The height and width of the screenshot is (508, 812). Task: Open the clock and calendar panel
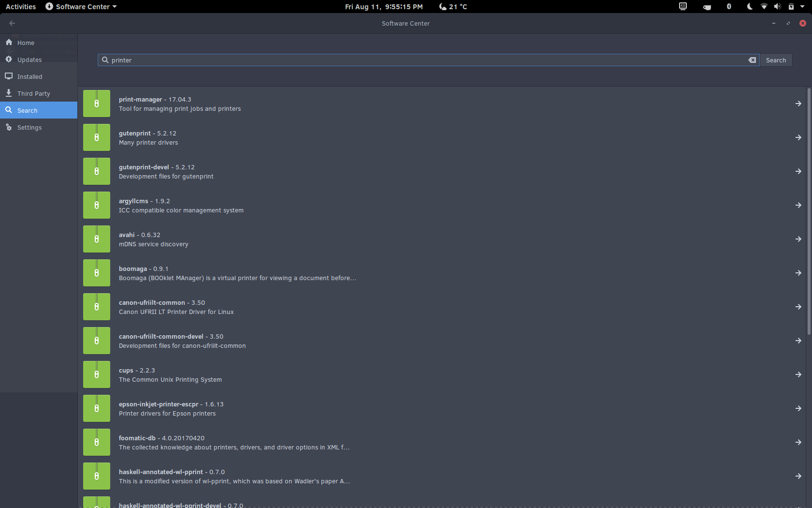pyautogui.click(x=384, y=6)
